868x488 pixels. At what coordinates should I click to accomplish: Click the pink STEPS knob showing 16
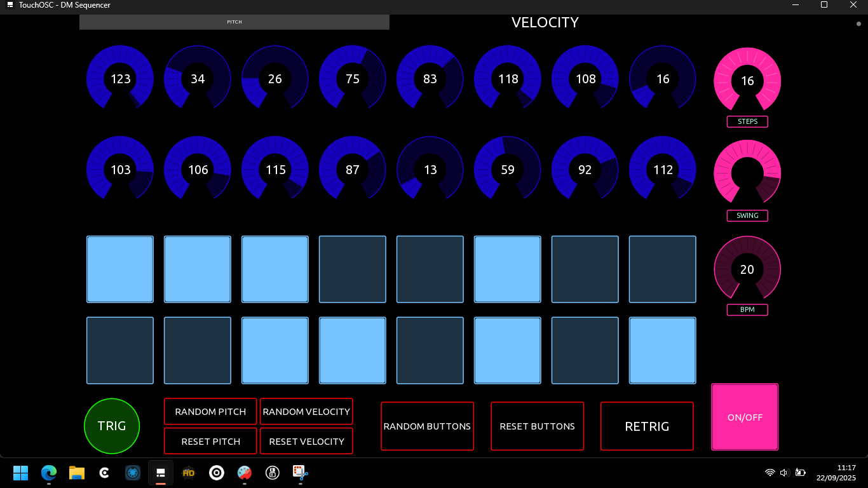pyautogui.click(x=747, y=80)
